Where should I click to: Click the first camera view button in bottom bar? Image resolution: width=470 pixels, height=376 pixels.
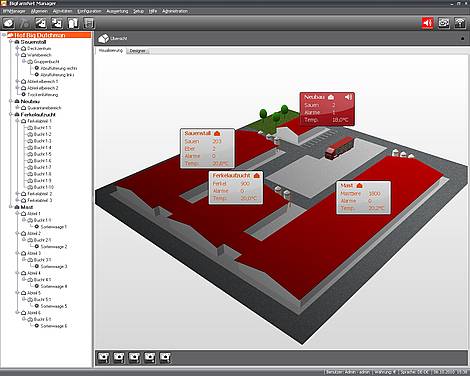[x=103, y=358]
